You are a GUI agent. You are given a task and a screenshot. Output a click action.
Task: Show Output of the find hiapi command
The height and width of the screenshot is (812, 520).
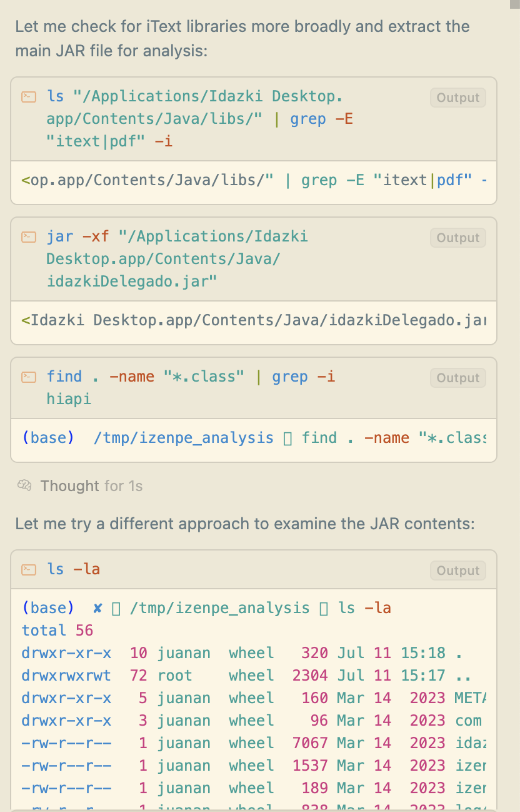457,378
